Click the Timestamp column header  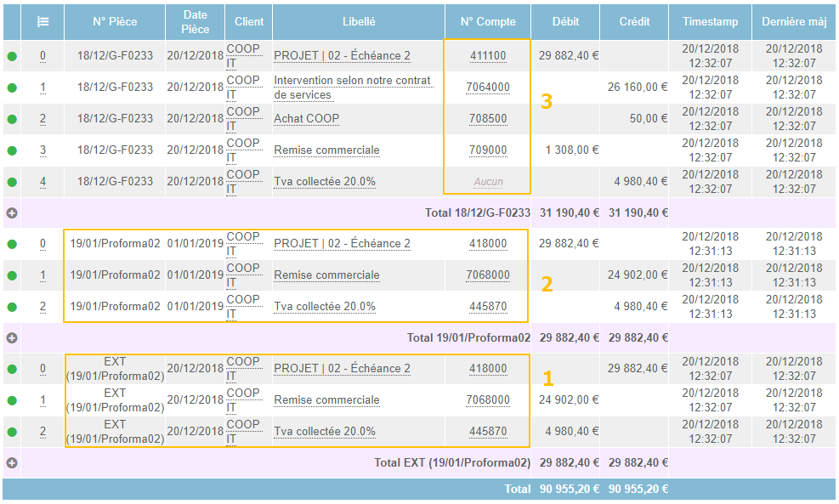710,22
